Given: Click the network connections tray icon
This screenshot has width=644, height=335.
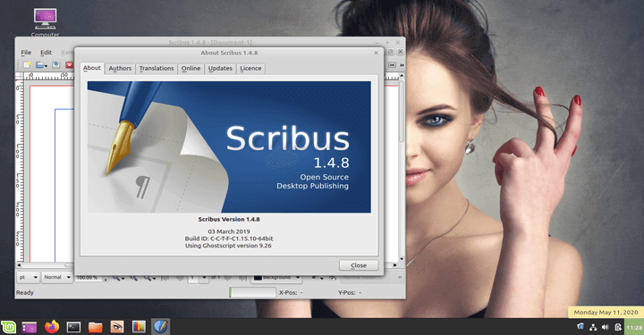Looking at the screenshot, I should click(593, 327).
